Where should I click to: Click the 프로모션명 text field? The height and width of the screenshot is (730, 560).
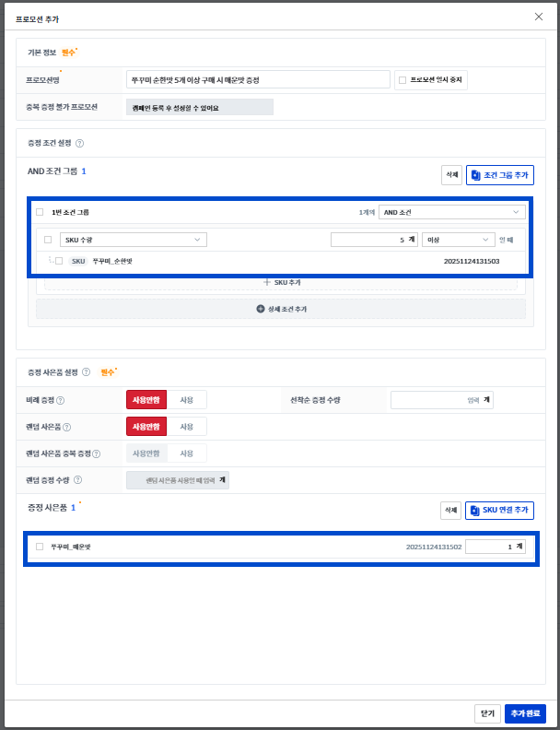coord(258,80)
